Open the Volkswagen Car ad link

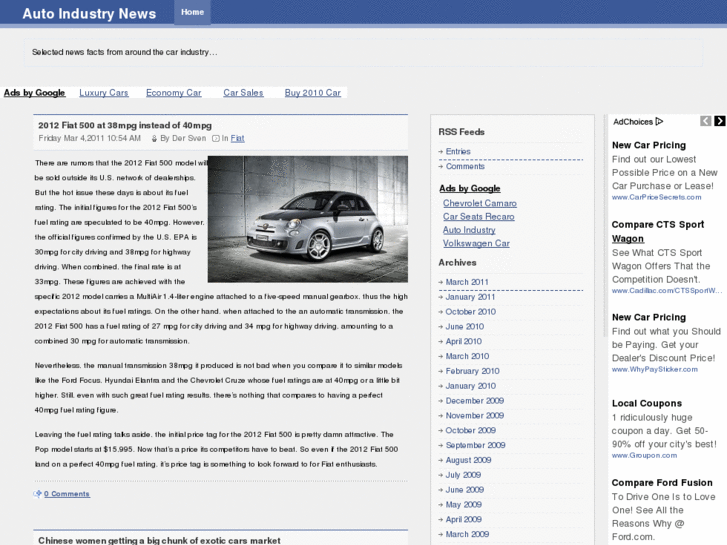[x=476, y=244]
